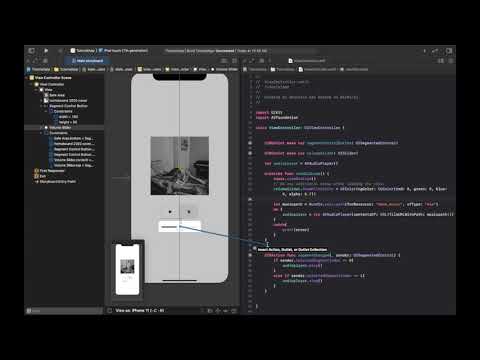Collapse the View Controller Scene disclosure triangle
The image size is (480, 360).
point(27,78)
